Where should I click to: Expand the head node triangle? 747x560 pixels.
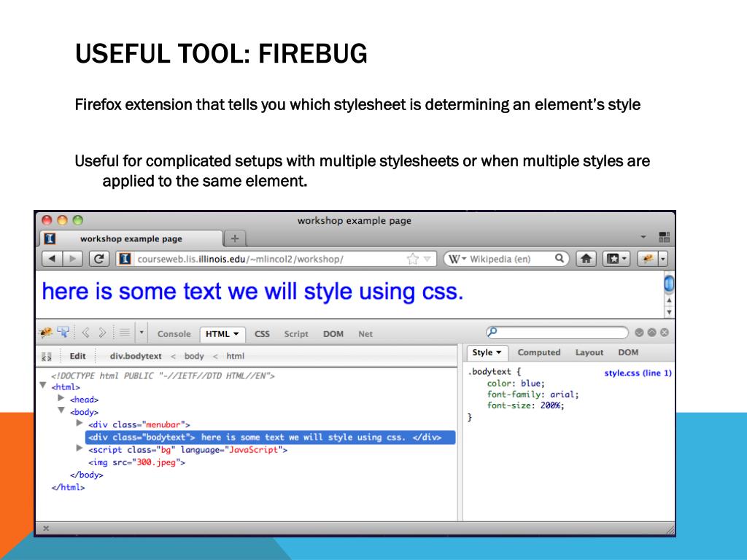point(61,397)
